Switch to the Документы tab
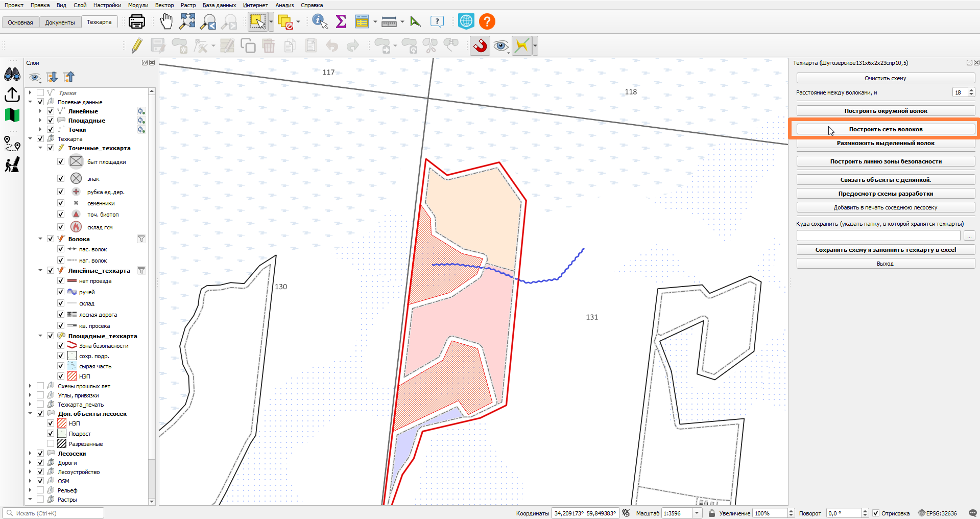Screen dimensions: 980x519 (60, 22)
